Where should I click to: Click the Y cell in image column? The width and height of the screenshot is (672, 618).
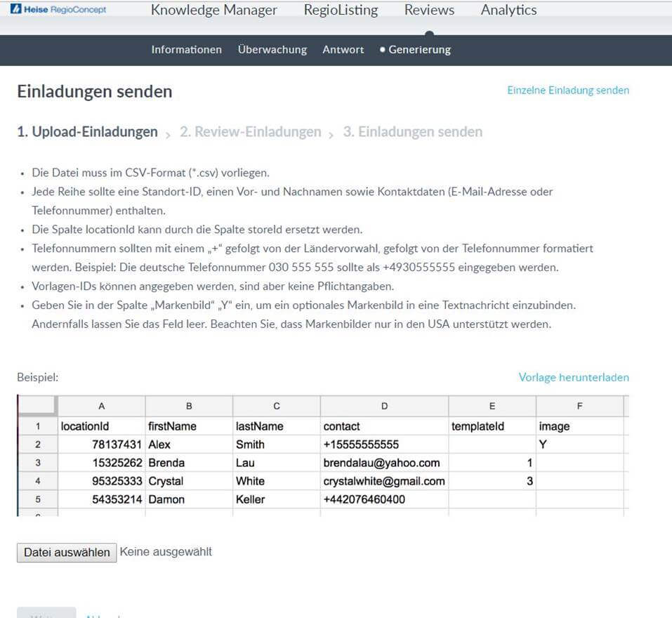579,445
